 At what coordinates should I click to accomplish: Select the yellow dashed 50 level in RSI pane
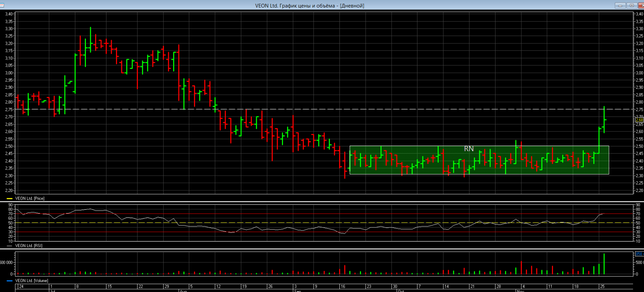[x=324, y=223]
